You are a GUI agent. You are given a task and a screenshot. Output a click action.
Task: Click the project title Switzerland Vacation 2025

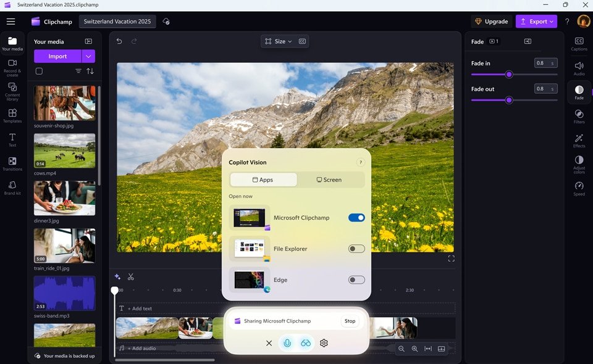click(x=117, y=22)
